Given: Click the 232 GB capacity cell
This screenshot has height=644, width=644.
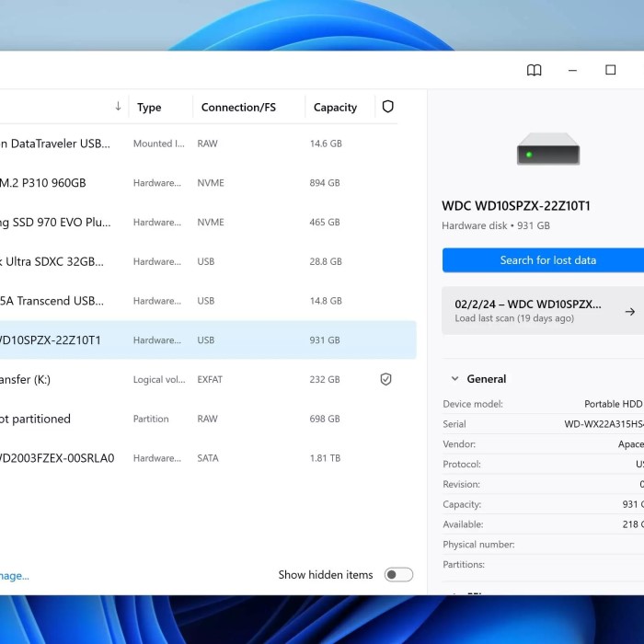Looking at the screenshot, I should (x=325, y=379).
